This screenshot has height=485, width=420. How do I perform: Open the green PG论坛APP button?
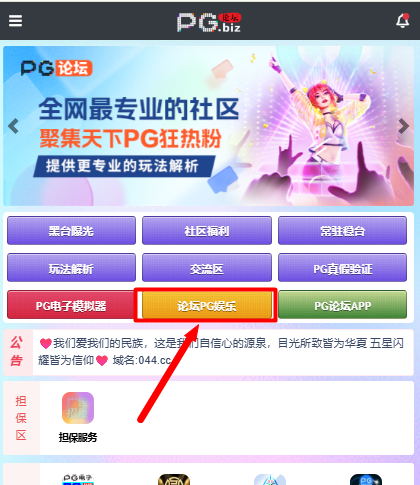[x=342, y=305]
